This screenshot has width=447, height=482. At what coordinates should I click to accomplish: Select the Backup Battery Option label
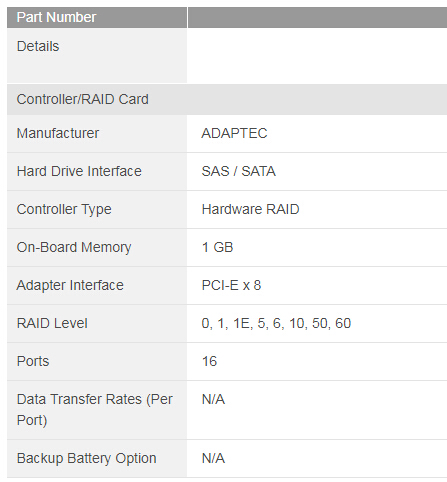pos(87,458)
